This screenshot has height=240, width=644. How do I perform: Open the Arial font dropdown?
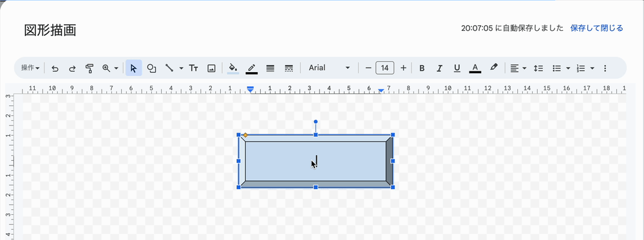click(329, 68)
